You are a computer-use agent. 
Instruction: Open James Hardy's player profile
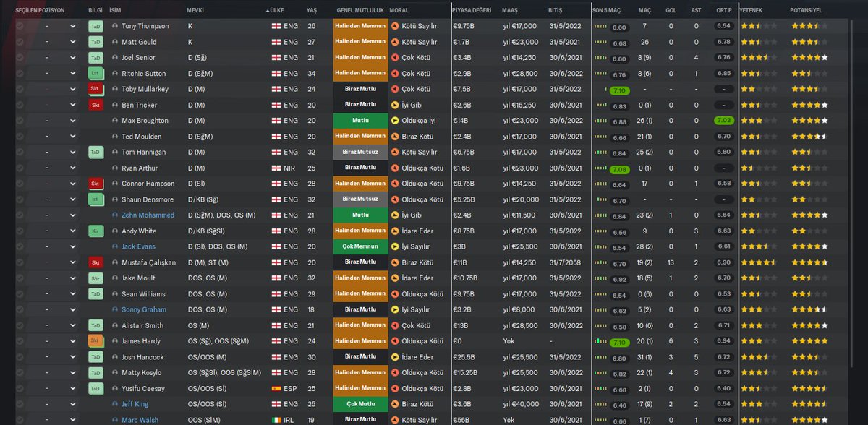141,341
